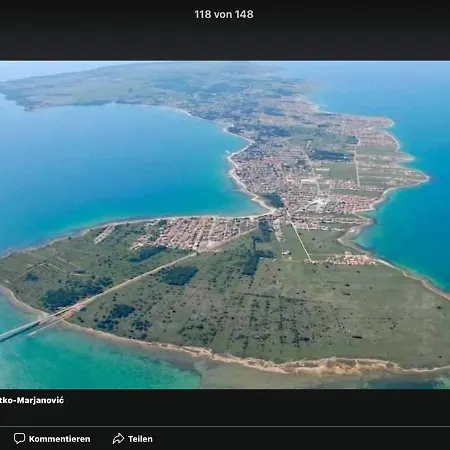
Task: Click the '118 von 148' photo counter
Action: point(224,14)
